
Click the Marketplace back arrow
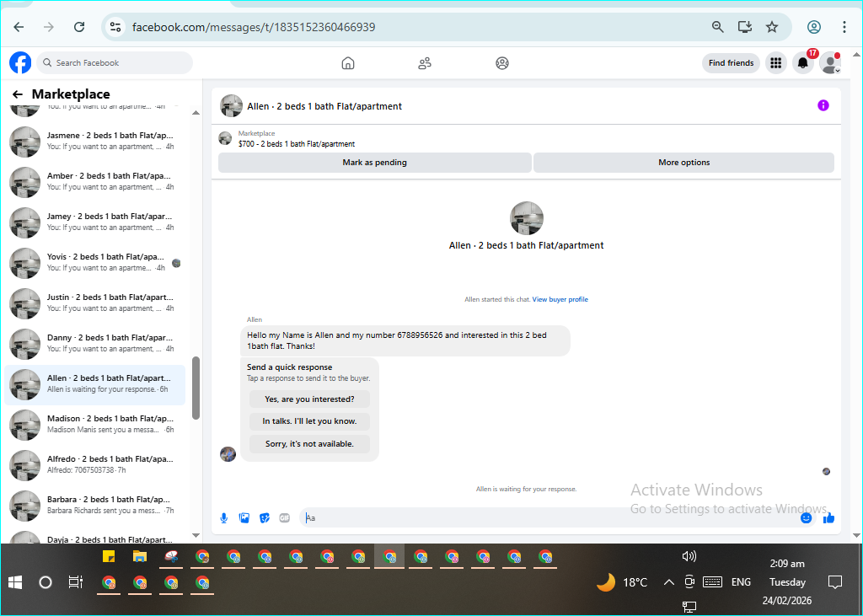[x=18, y=94]
